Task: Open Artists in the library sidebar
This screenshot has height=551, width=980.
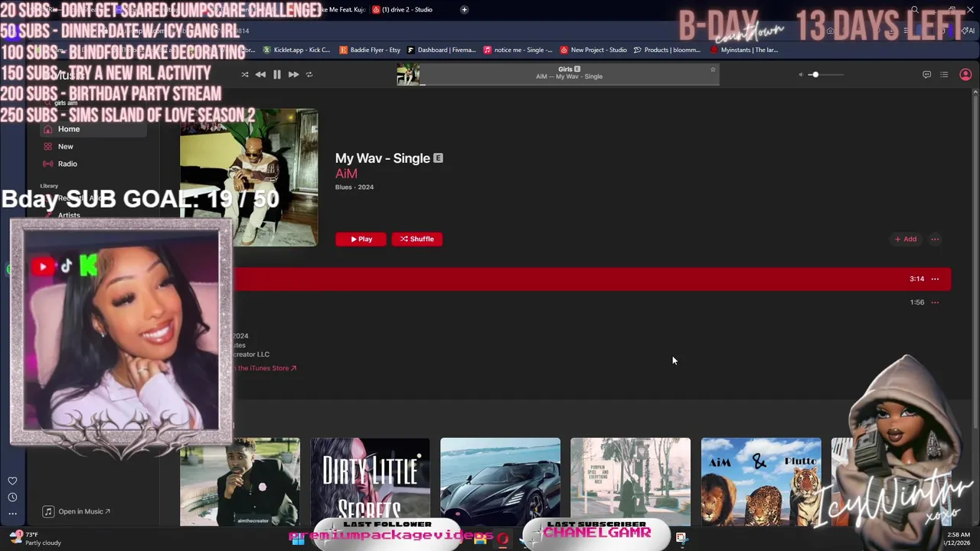Action: coord(69,215)
